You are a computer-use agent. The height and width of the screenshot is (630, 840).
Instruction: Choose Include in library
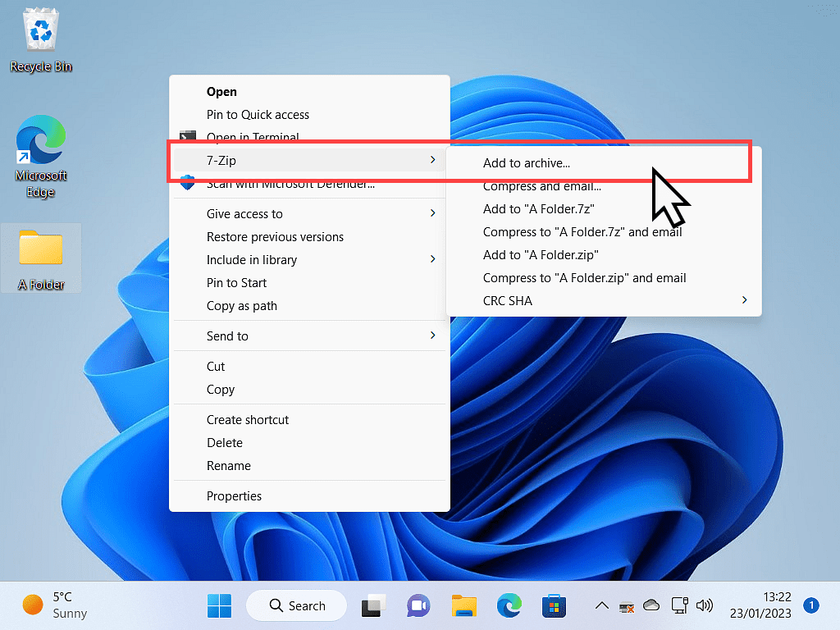309,260
